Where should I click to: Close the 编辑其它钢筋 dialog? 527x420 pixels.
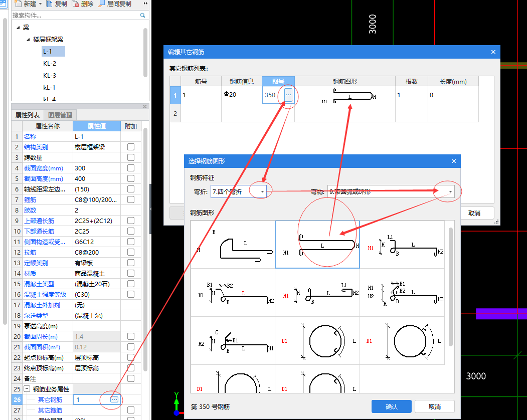click(x=493, y=52)
